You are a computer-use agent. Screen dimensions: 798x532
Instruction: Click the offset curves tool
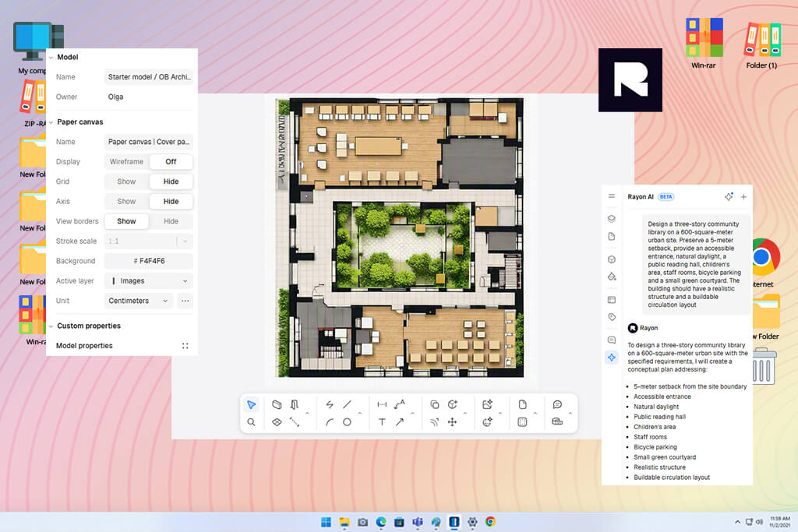pyautogui.click(x=435, y=422)
